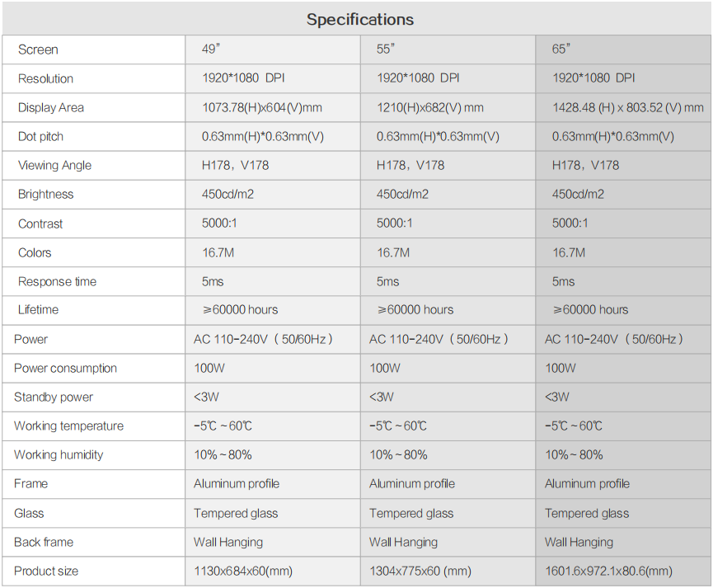Click the Response time row label
This screenshot has width=713, height=588.
click(57, 281)
